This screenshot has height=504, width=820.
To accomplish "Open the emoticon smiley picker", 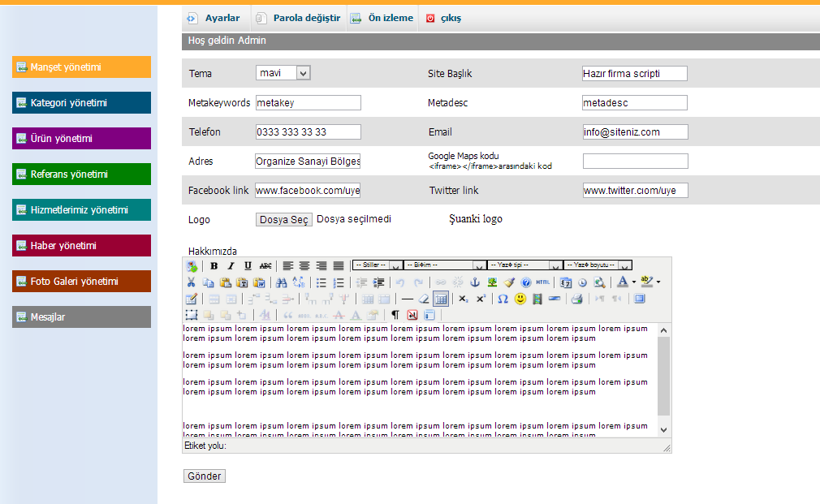I will click(x=520, y=299).
